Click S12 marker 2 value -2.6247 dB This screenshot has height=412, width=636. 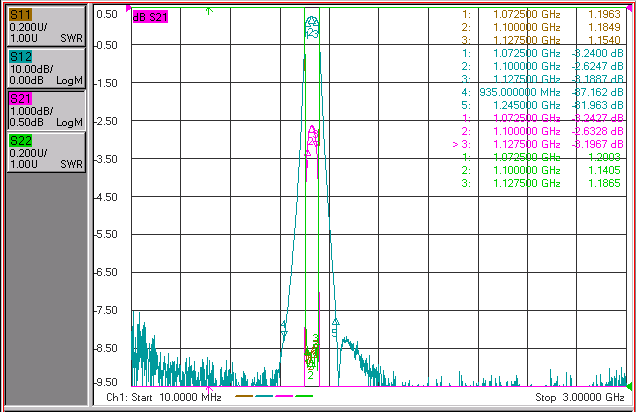pyautogui.click(x=597, y=66)
